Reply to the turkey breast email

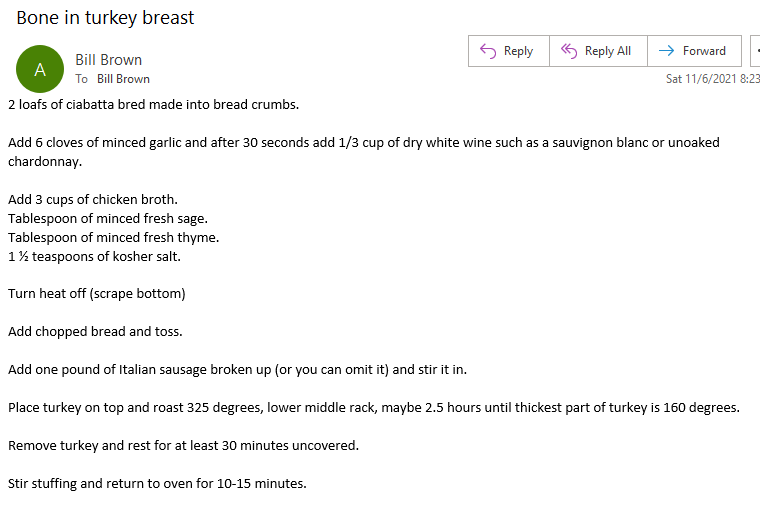tap(508, 51)
